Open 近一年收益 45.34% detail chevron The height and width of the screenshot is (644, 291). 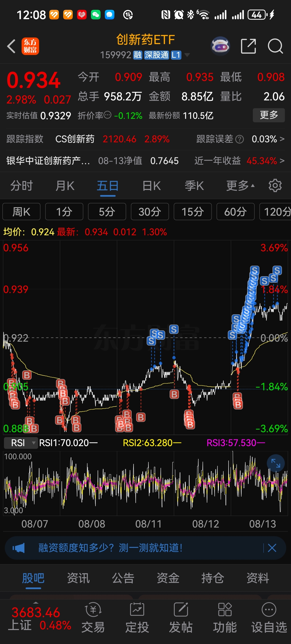click(x=282, y=161)
